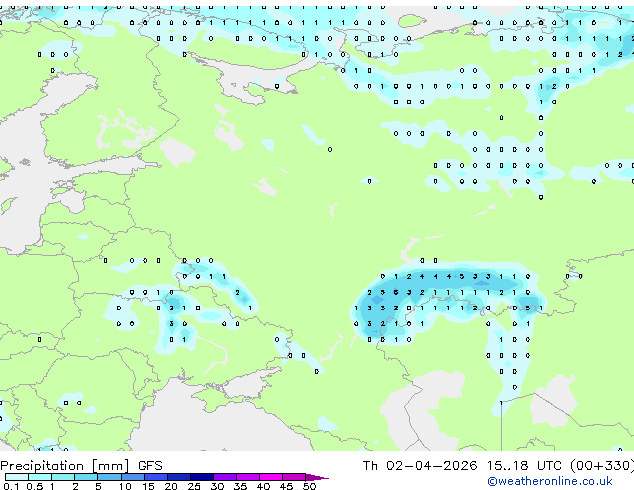Screen dimensions: 634x490
Task: Click the 35–40 mm legend color swatch
Action: [x=248, y=477]
